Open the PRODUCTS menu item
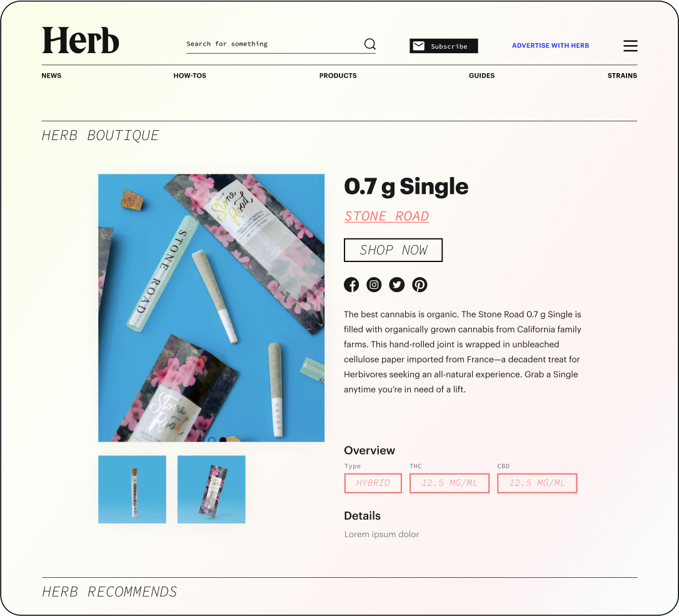Image resolution: width=679 pixels, height=616 pixels. tap(338, 76)
